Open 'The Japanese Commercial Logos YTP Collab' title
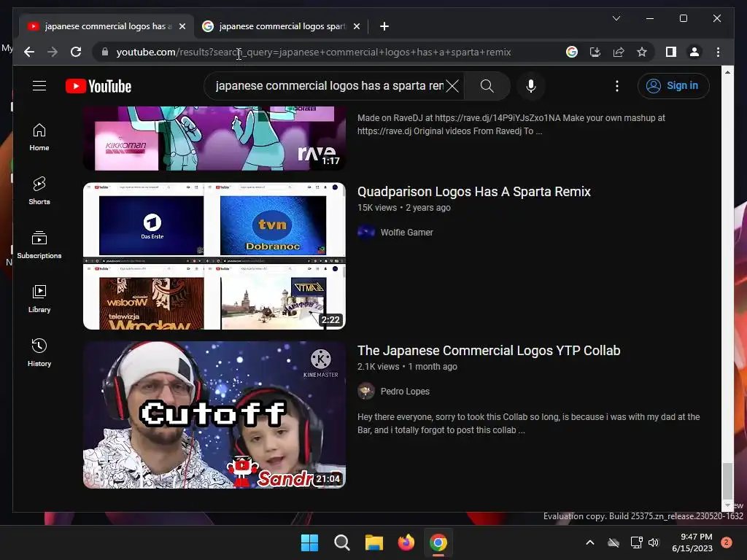The width and height of the screenshot is (747, 560). click(x=489, y=351)
